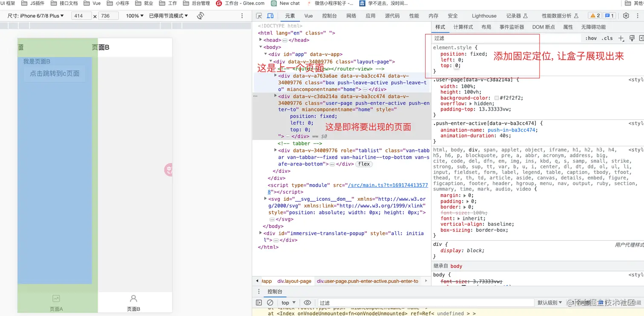Toggle the .cls class editor

[x=607, y=38]
